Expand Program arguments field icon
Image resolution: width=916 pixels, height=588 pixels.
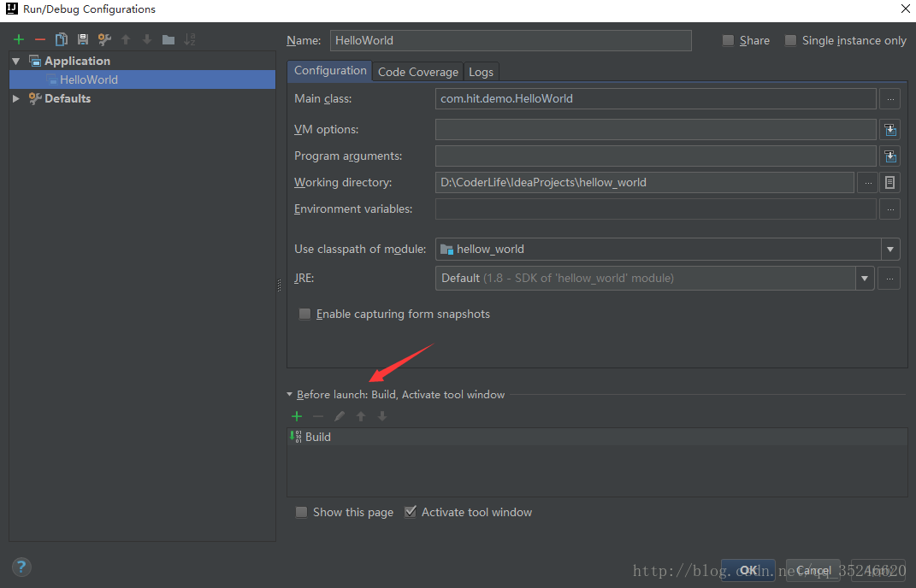coord(889,156)
